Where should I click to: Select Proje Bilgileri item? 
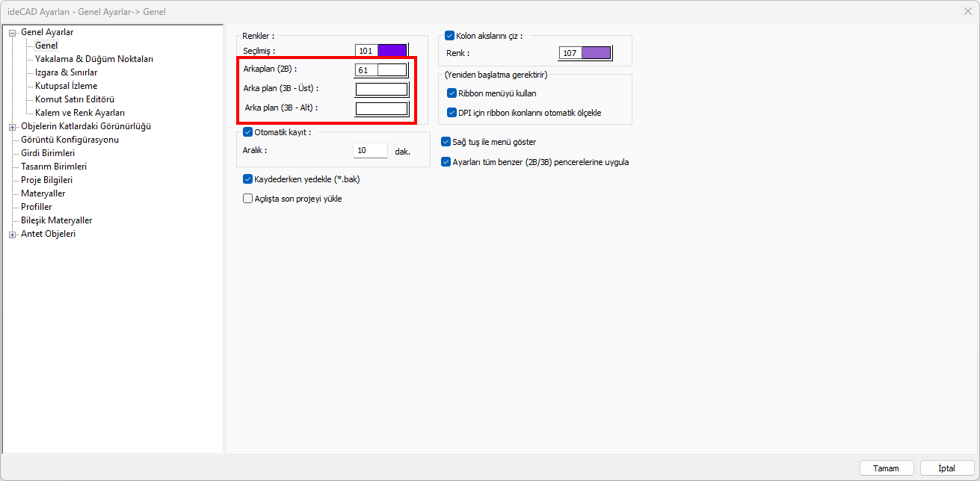point(46,180)
